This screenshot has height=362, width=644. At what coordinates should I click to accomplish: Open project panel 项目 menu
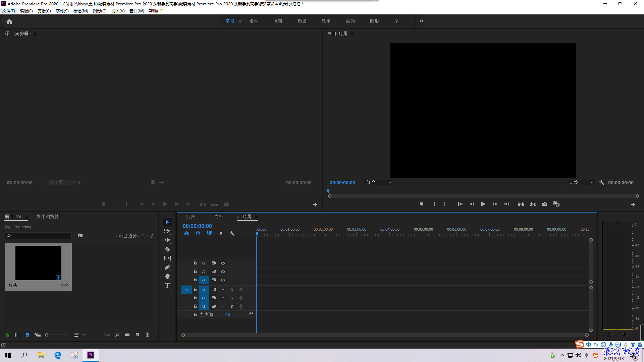[27, 217]
